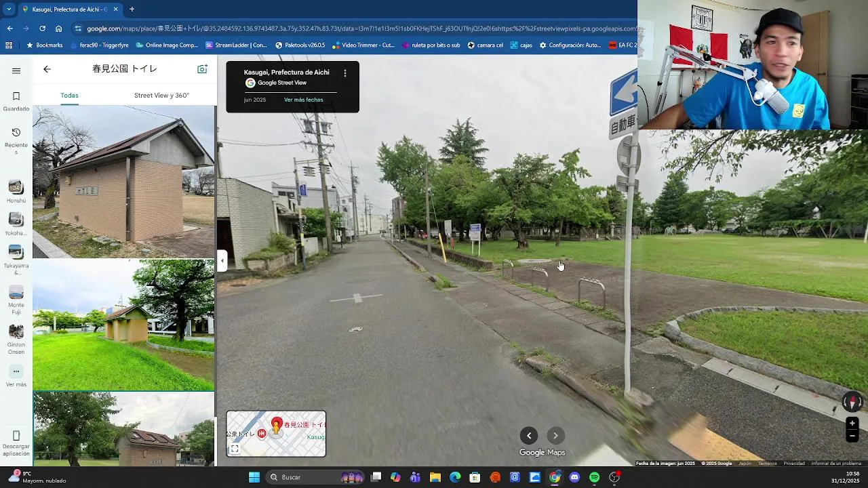Viewport: 868px width, 488px height.
Task: Click Términos link in footer
Action: tap(767, 464)
